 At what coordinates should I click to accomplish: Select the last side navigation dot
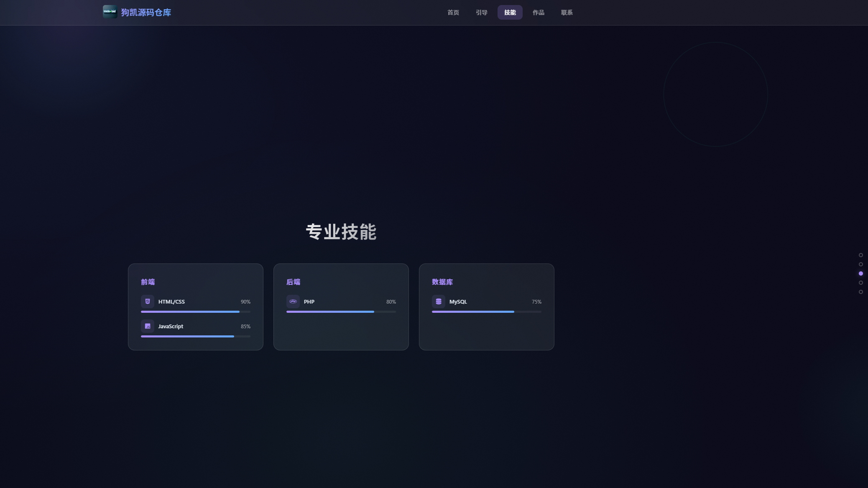coord(861,292)
